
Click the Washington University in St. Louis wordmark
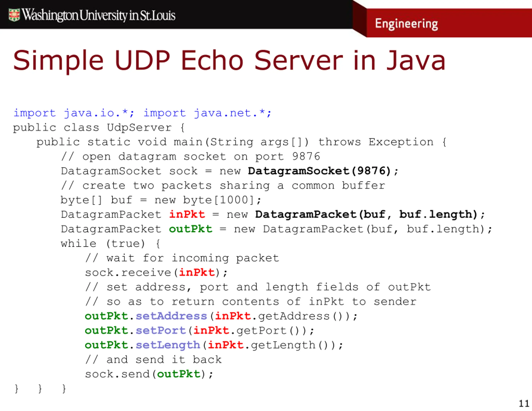tap(99, 15)
